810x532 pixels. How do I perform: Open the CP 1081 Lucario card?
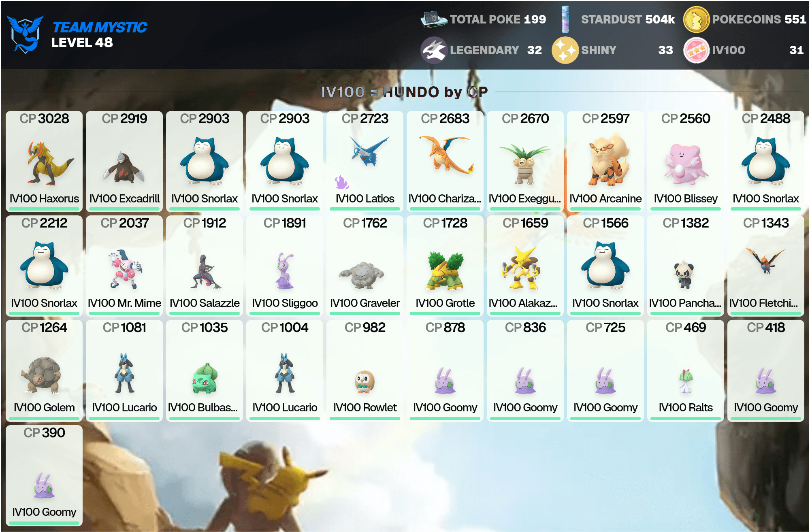click(x=124, y=370)
